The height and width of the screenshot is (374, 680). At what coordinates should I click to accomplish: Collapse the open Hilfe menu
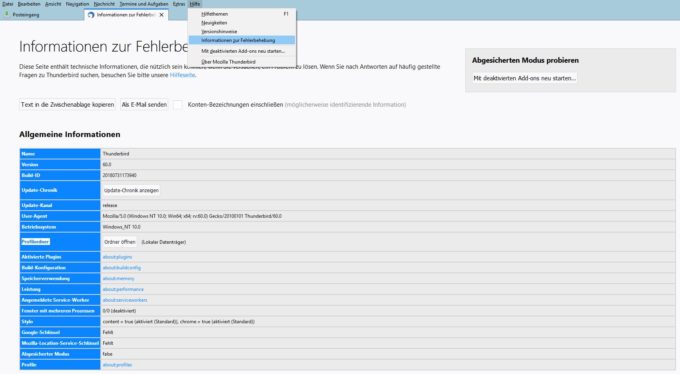pos(195,4)
